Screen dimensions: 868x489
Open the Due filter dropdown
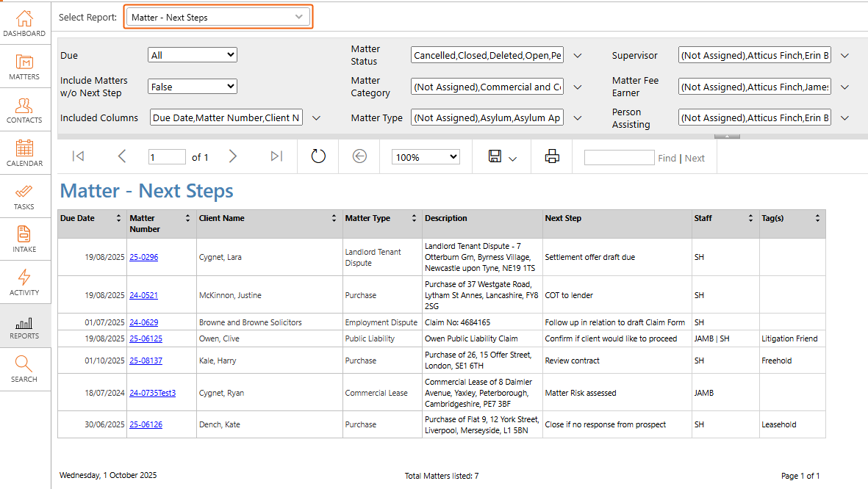point(193,55)
